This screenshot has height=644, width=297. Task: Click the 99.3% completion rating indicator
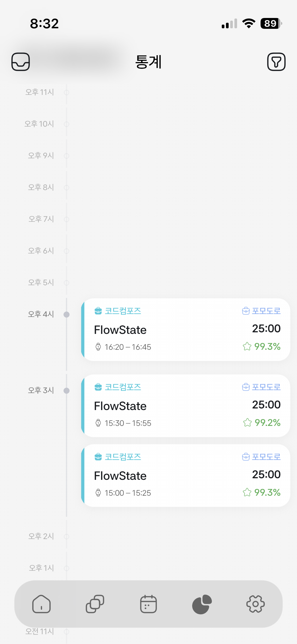(x=267, y=347)
